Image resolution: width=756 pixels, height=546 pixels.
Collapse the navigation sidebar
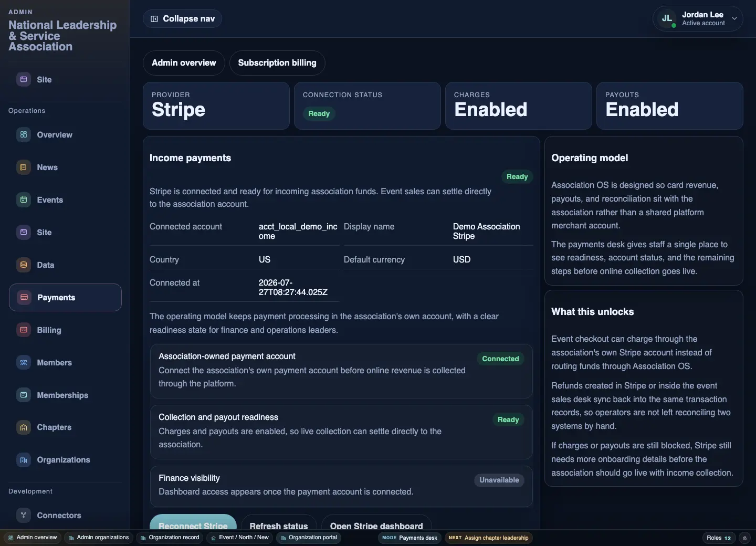pyautogui.click(x=182, y=19)
